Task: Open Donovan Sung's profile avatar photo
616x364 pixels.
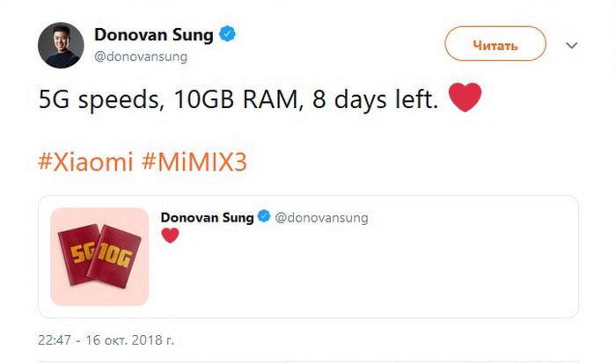Action: [61, 45]
